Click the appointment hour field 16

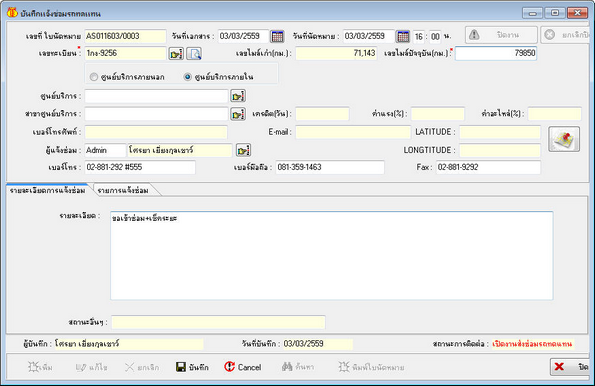(x=419, y=37)
